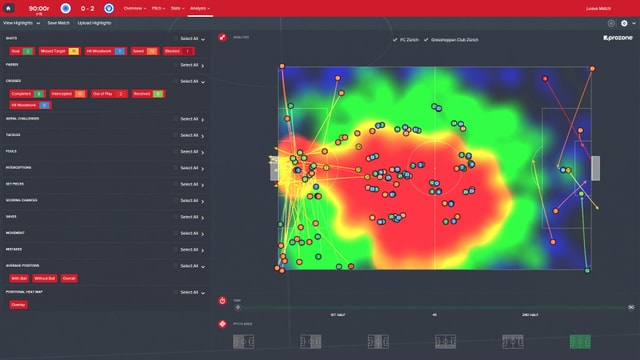Expand the Set Pieces section chevron

(203, 185)
